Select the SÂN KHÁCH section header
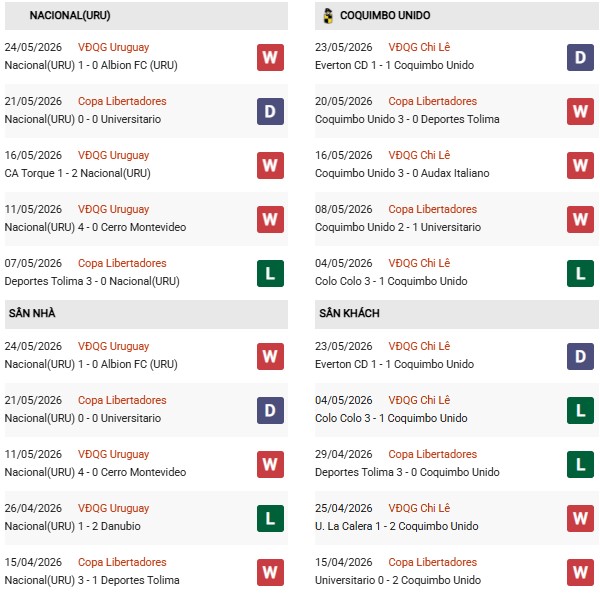This screenshot has width=600, height=594. click(x=457, y=314)
